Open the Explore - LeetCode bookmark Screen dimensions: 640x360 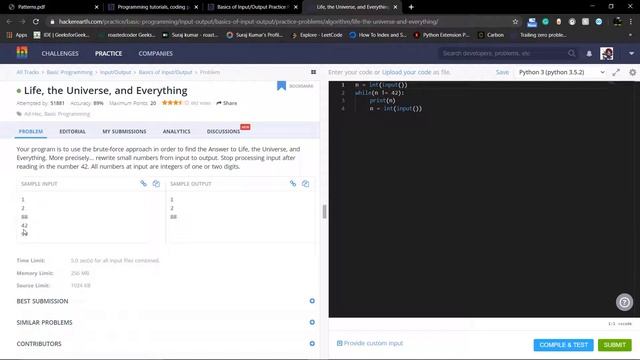[317, 35]
